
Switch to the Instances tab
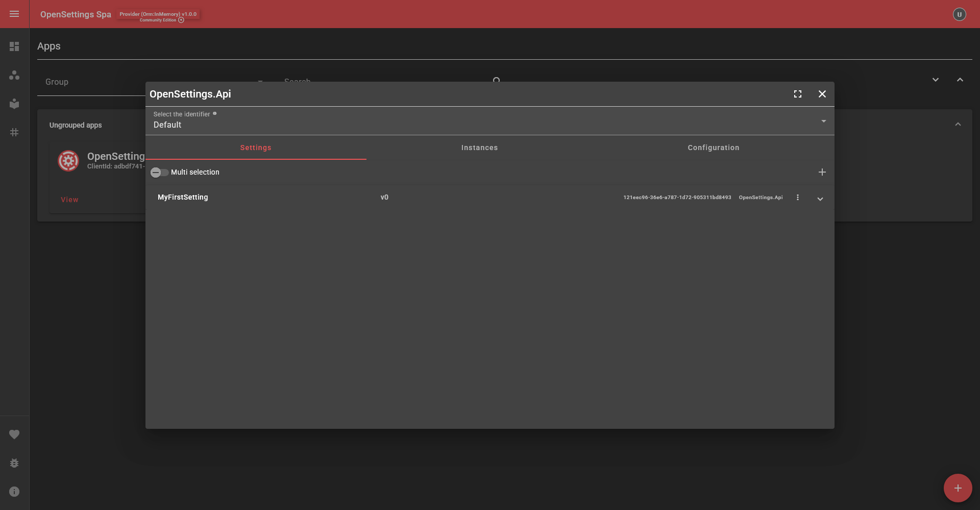479,148
